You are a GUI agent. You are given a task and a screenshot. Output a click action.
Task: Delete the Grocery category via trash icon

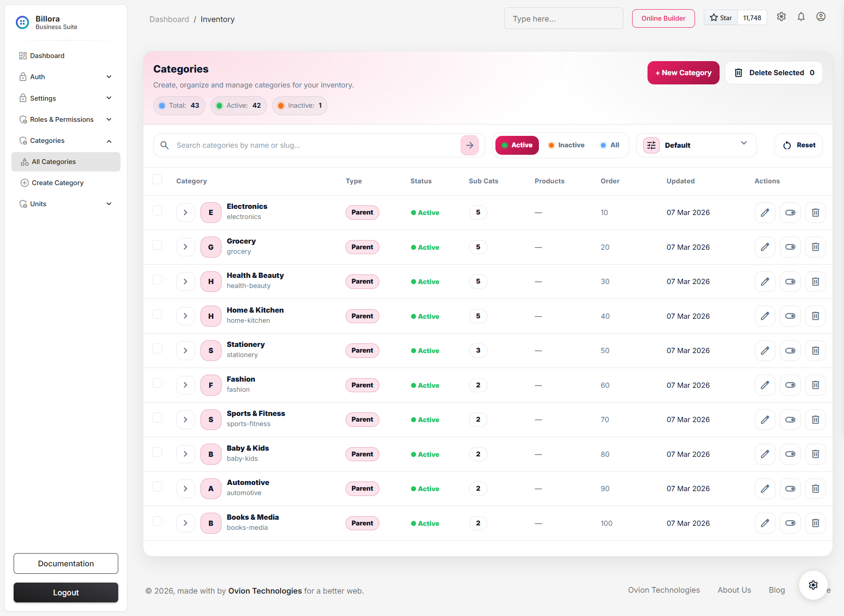pos(815,247)
